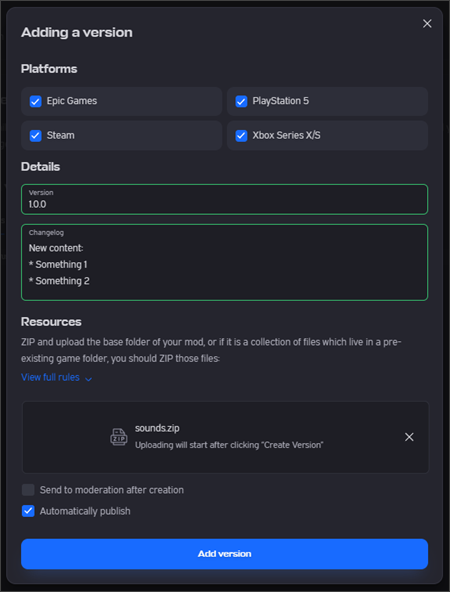This screenshot has width=450, height=592.
Task: Close the Adding a version dialog
Action: pos(427,24)
